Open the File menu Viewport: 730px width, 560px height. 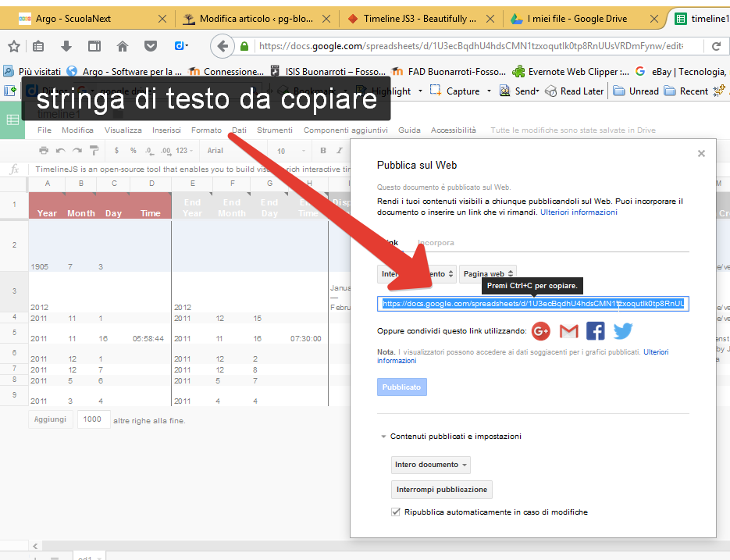tap(45, 130)
